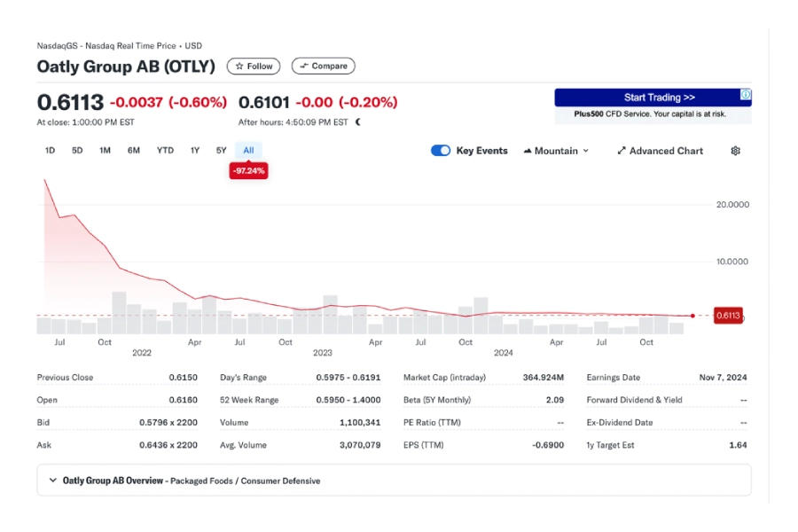Click the Beta value 2.09
Viewport: 798px width, 532px height.
pos(555,400)
